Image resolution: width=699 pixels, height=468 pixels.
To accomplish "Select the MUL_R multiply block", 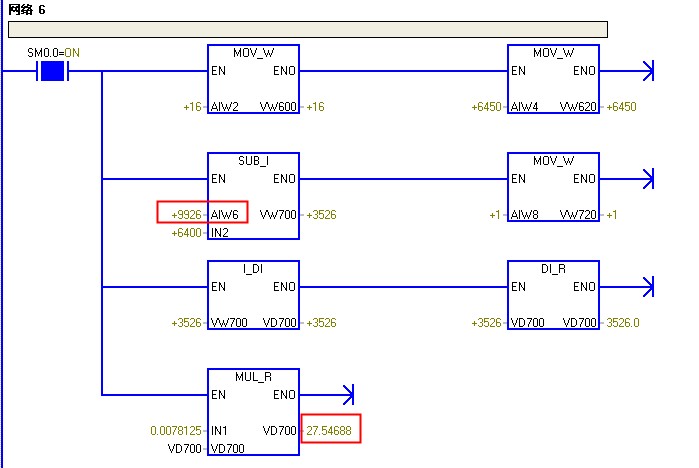I will pos(253,412).
